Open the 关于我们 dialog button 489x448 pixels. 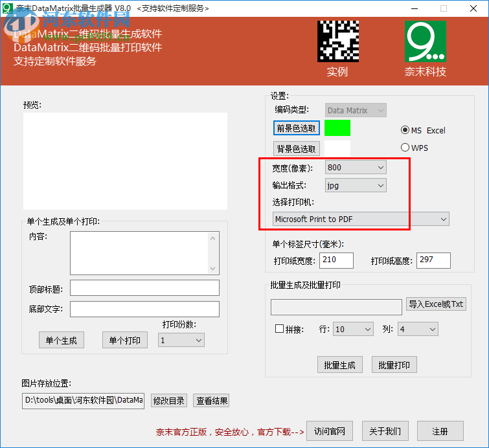[x=385, y=431]
